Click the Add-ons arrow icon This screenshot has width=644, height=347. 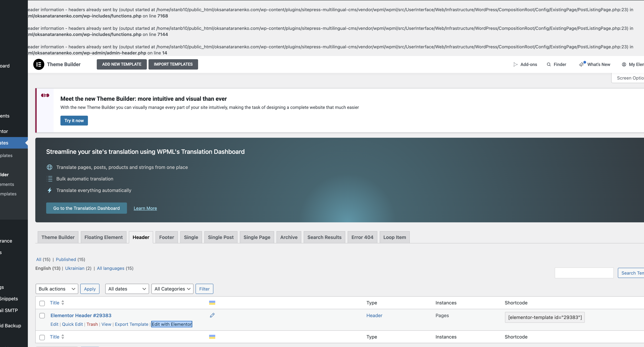pyautogui.click(x=515, y=64)
